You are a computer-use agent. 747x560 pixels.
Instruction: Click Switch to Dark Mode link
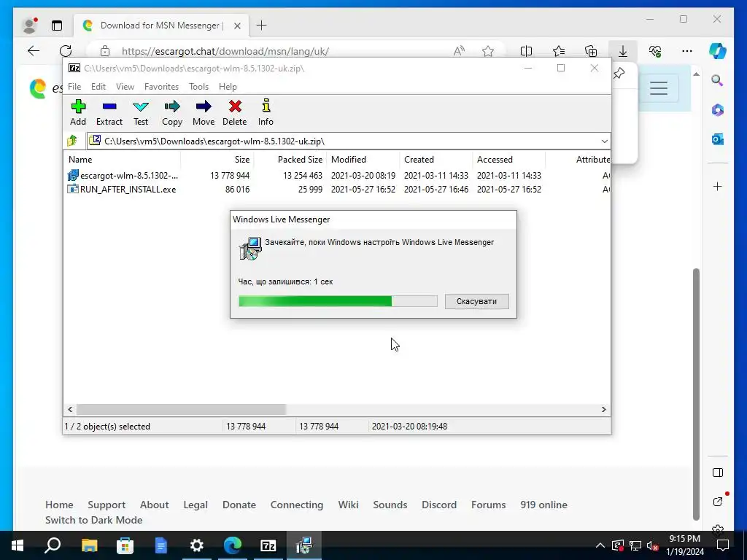point(94,520)
